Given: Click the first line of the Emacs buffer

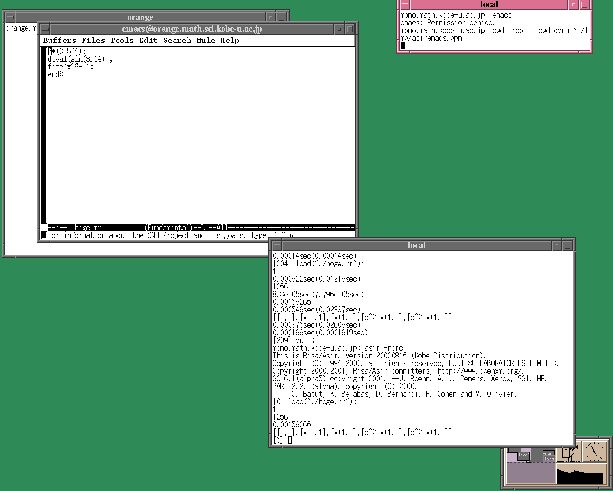Looking at the screenshot, I should (66, 51).
